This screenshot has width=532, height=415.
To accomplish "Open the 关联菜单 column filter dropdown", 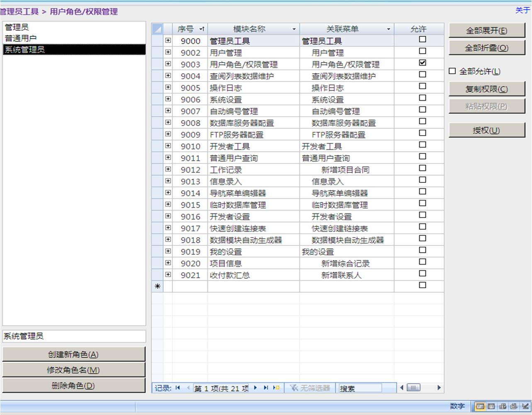I will [x=388, y=29].
